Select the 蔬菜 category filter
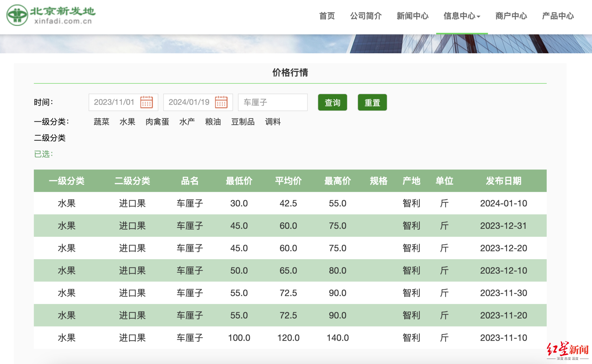592x364 pixels. (101, 122)
